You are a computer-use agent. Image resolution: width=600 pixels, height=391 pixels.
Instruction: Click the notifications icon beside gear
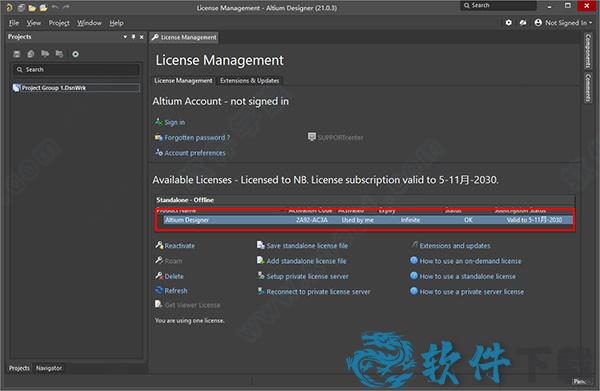(523, 23)
